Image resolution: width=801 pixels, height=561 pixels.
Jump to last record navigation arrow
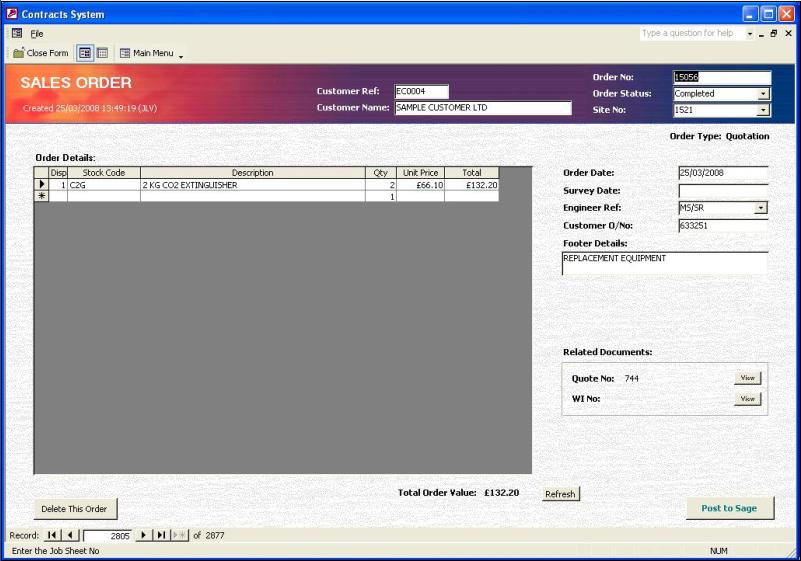(x=162, y=536)
